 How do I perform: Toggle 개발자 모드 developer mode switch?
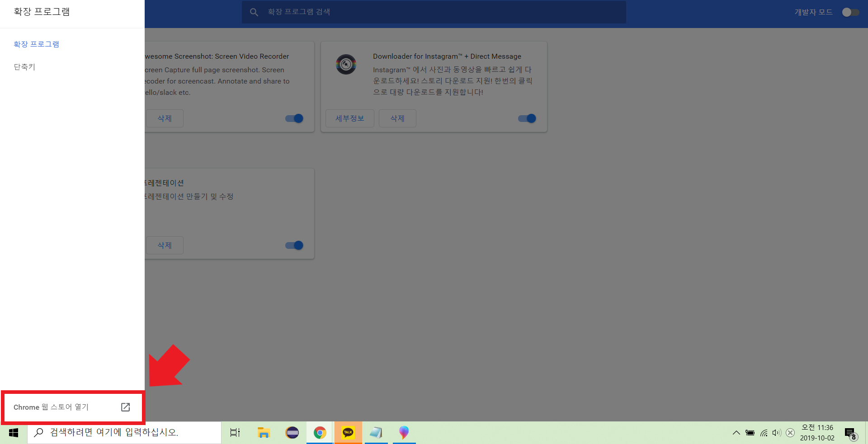[850, 12]
